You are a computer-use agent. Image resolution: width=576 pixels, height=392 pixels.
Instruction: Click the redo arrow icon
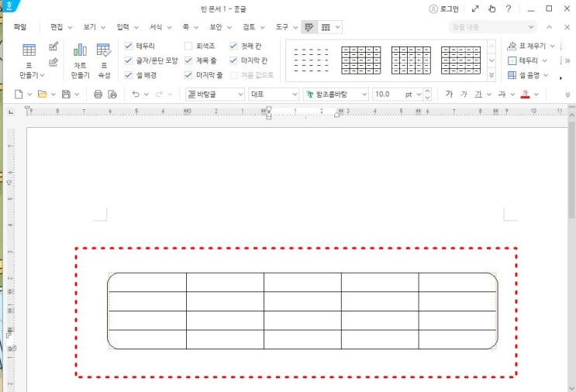tap(159, 95)
